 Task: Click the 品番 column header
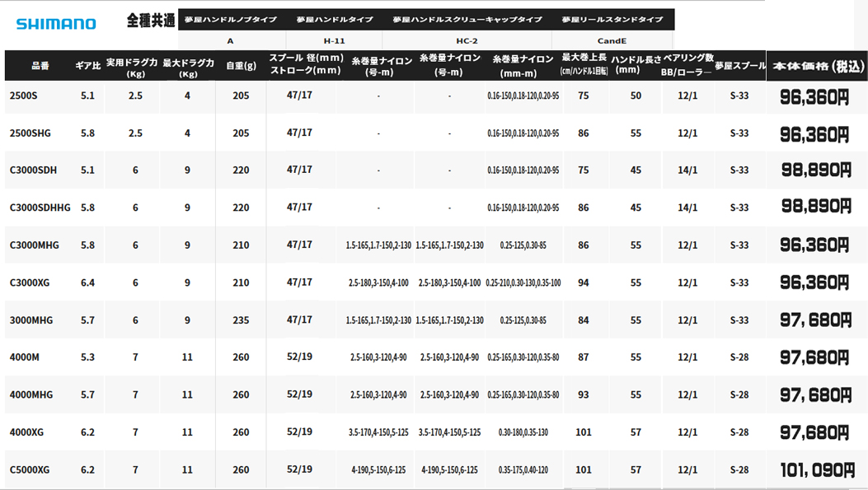40,65
